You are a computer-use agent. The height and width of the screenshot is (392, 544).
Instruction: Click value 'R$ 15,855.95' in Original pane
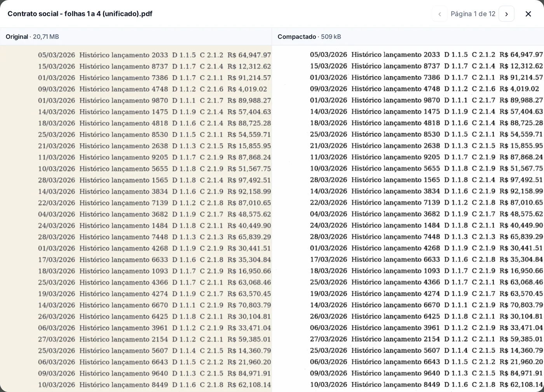pyautogui.click(x=249, y=146)
